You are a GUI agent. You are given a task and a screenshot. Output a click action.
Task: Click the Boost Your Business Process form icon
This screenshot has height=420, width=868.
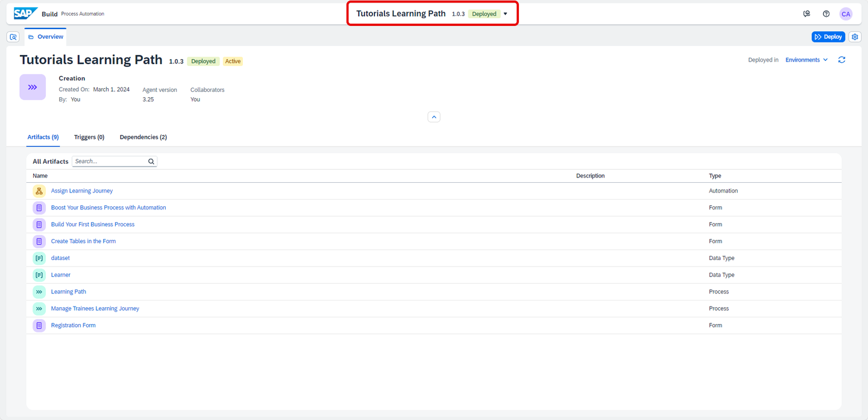point(39,208)
